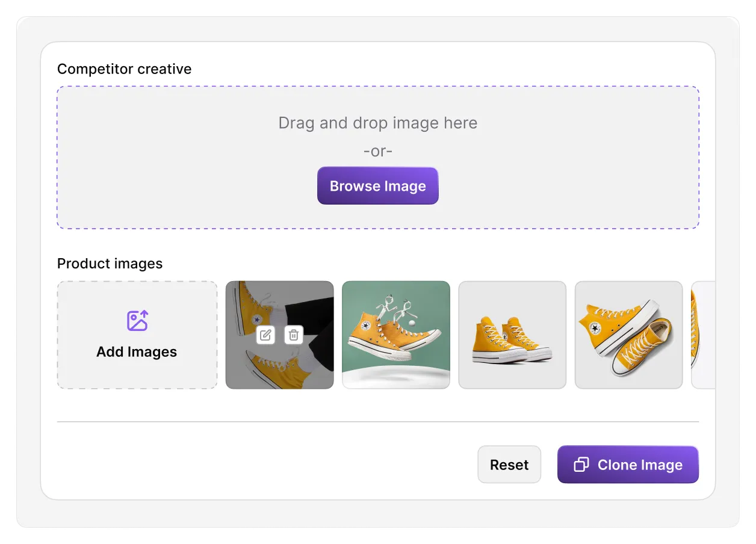Screen dimensions: 756x544
Task: Select the pair of yellow high-tops thumbnail
Action: [512, 335]
